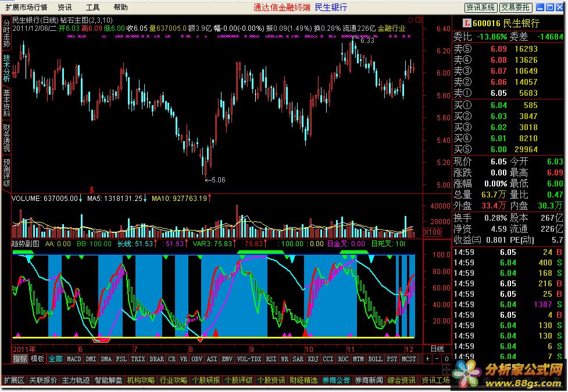Click the 日线 period label
The image size is (568, 392).
(x=437, y=349)
